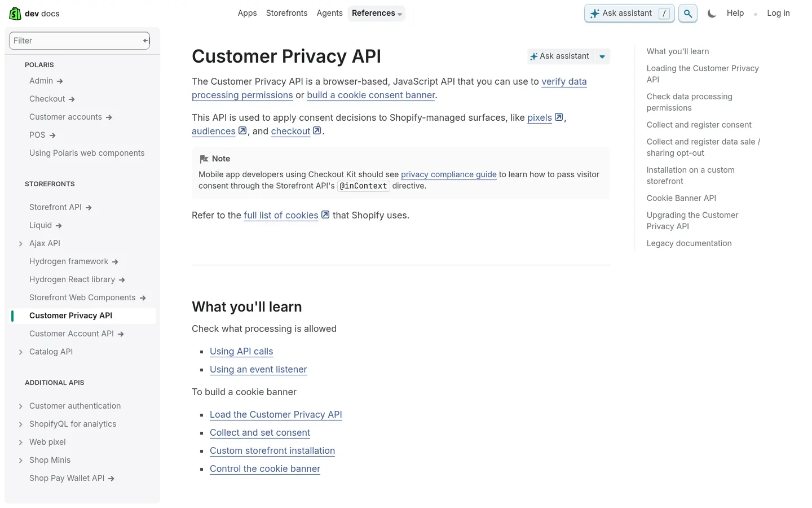Screen dimensions: 812x508
Task: Open search using the magnifying glass icon
Action: tap(687, 13)
